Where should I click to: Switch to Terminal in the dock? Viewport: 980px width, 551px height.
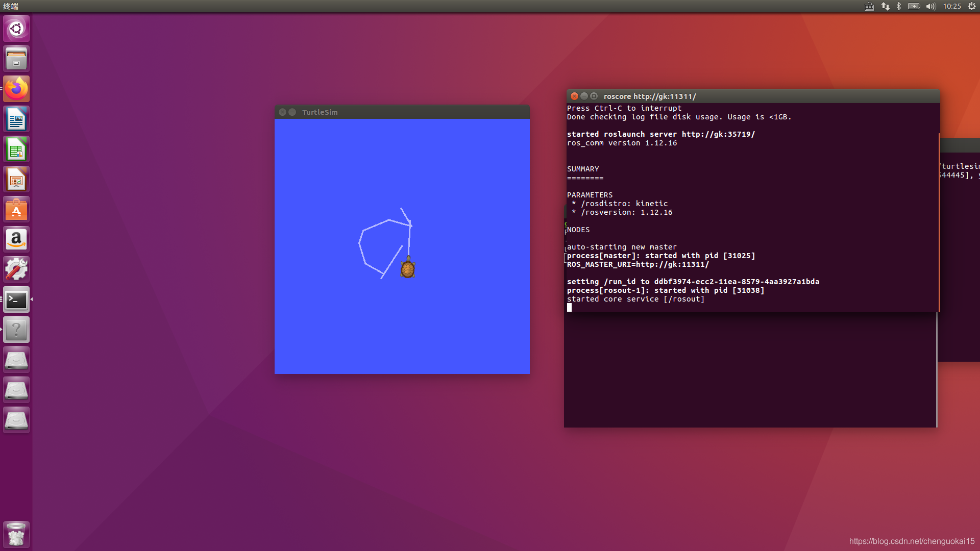pos(16,299)
